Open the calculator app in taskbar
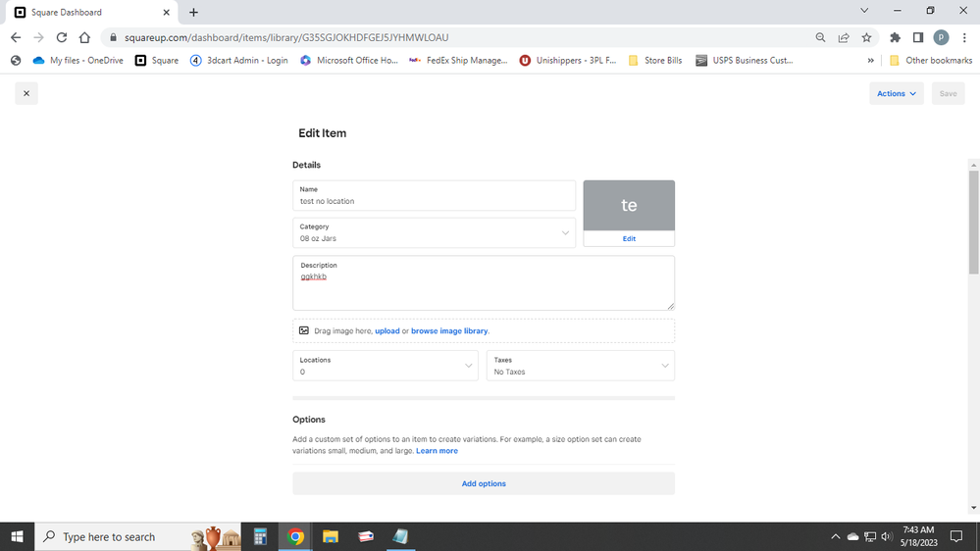Image resolution: width=980 pixels, height=551 pixels. [x=260, y=536]
